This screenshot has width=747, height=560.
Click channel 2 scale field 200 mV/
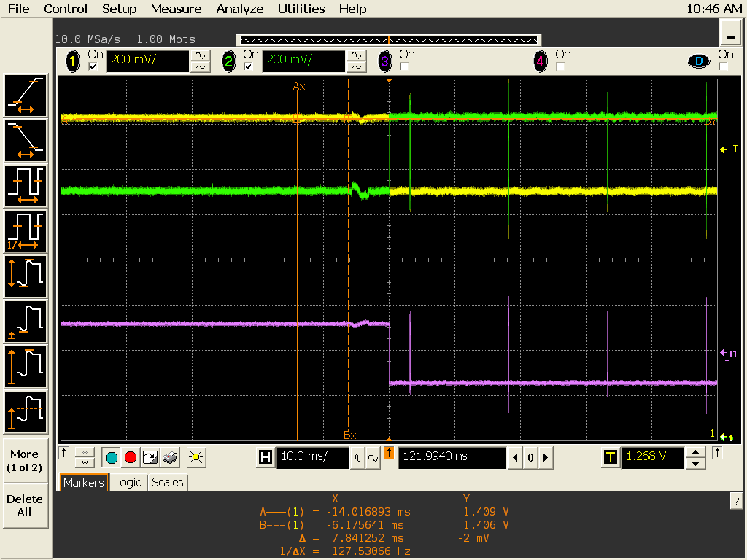pyautogui.click(x=303, y=61)
